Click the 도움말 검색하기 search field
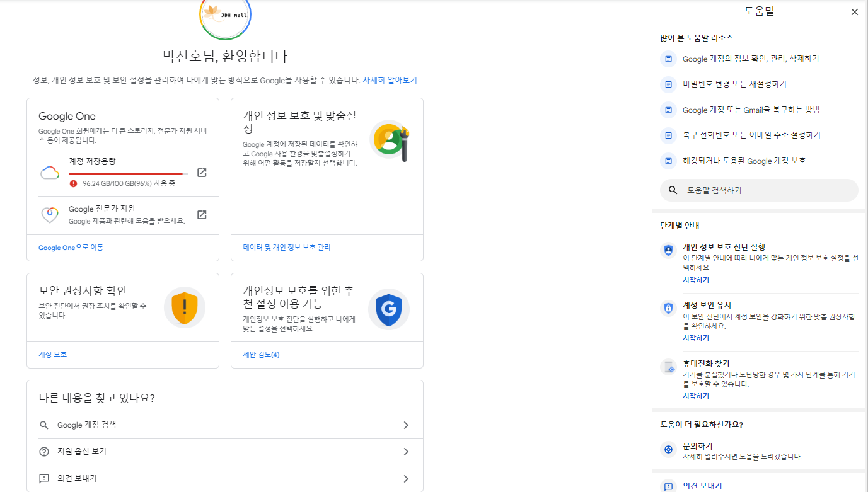This screenshot has height=492, width=868. pyautogui.click(x=759, y=190)
